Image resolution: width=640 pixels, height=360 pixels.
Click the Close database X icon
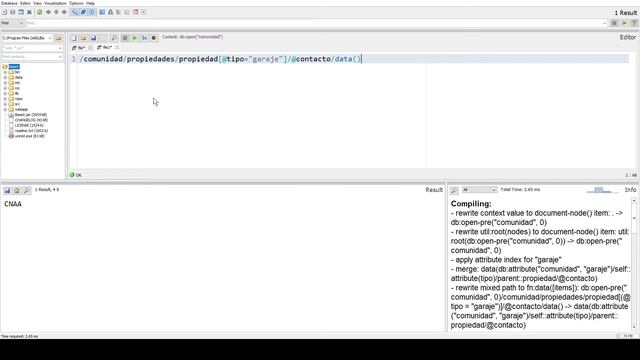(29, 12)
